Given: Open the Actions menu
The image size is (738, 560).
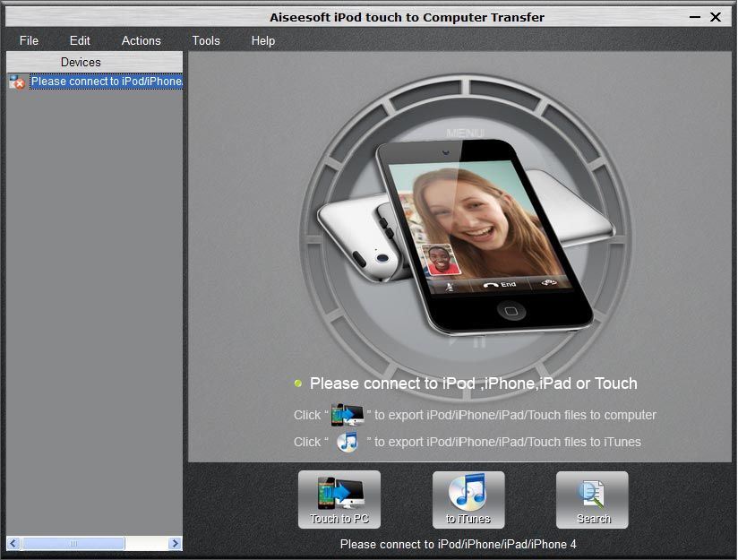Looking at the screenshot, I should [x=141, y=40].
